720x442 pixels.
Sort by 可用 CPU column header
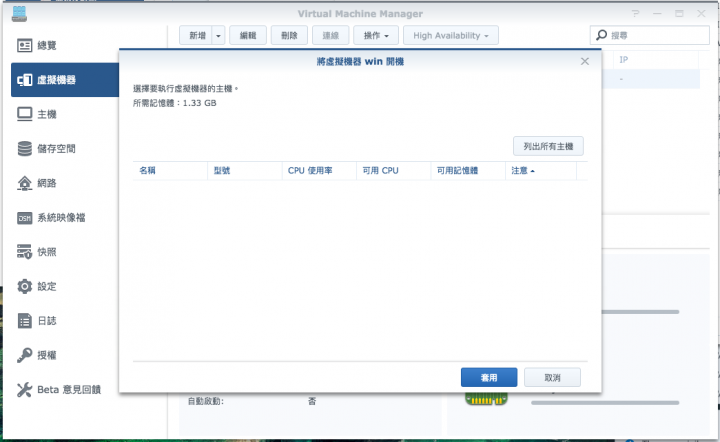pyautogui.click(x=394, y=171)
